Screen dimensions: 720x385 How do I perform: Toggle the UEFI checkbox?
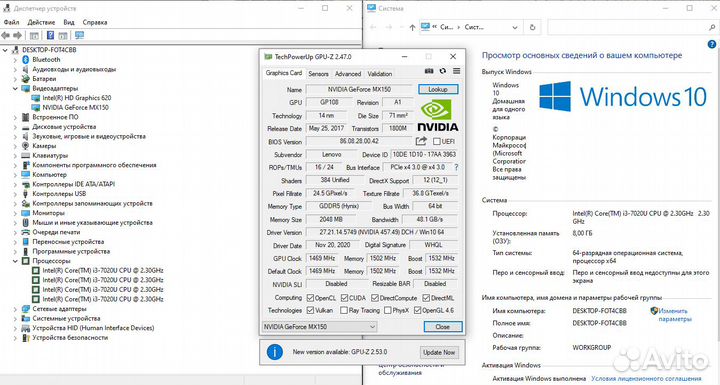coord(436,142)
